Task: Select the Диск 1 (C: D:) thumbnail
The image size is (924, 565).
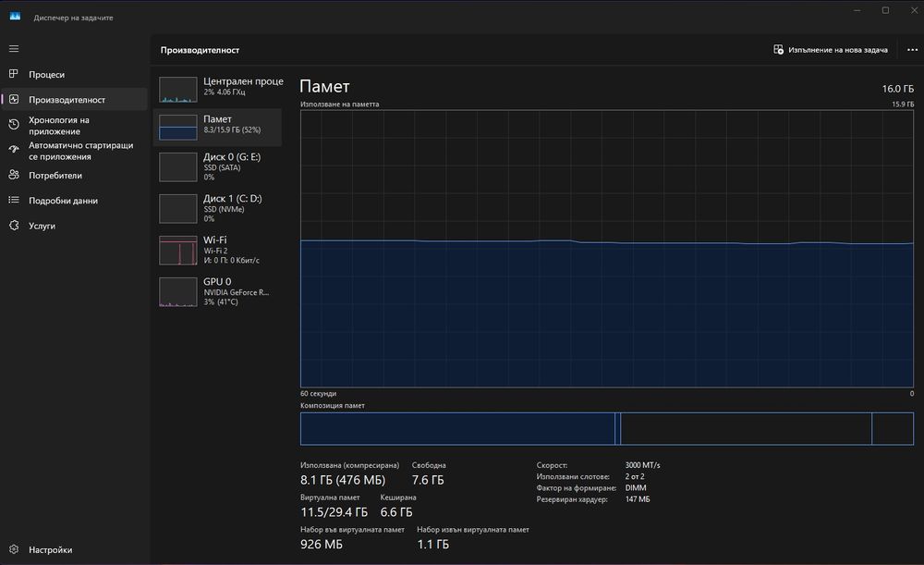Action: [x=178, y=209]
